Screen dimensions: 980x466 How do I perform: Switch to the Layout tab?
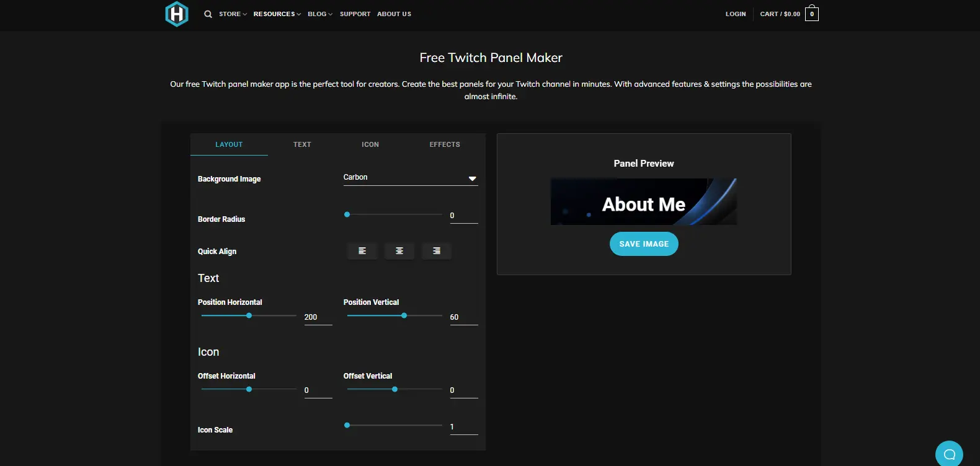pos(229,144)
